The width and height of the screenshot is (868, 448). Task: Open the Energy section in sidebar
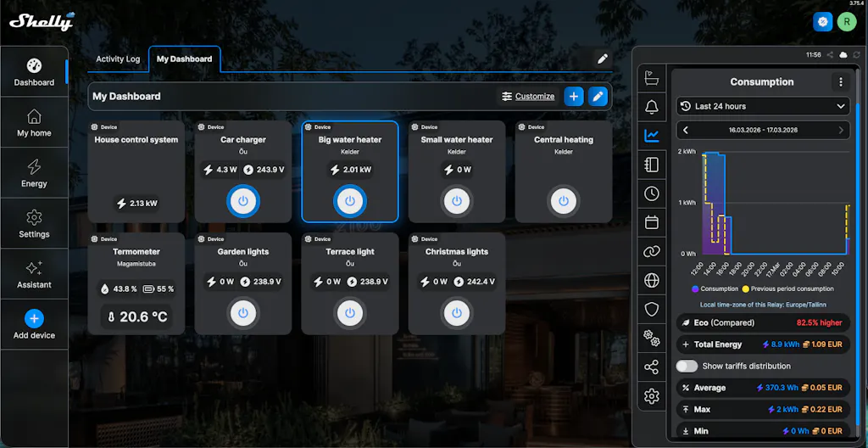(34, 172)
